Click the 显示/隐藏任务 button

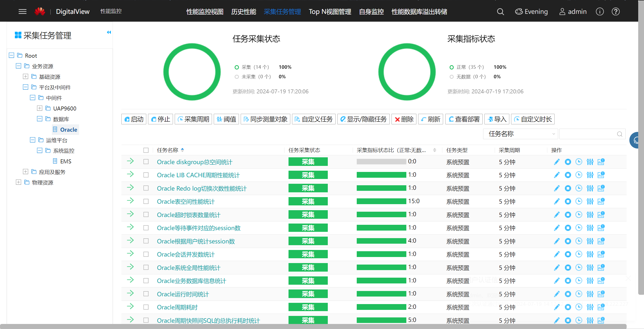(x=363, y=119)
